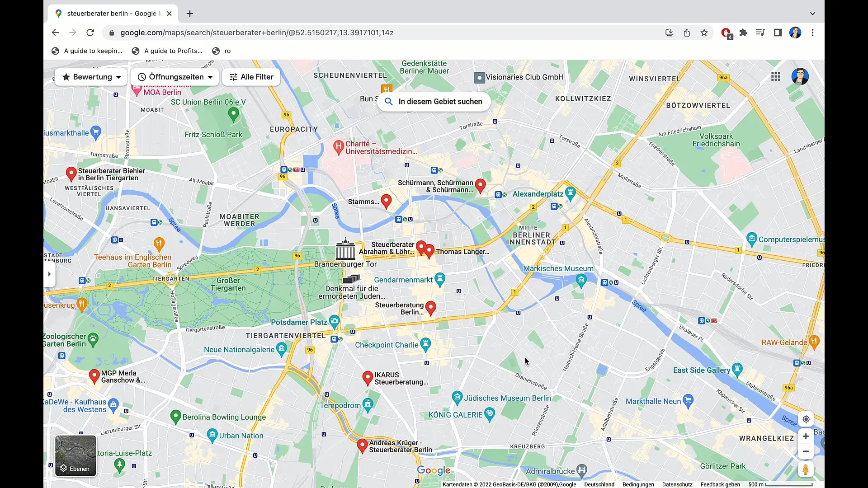Select Schürmann, Schürmann & Schürmann pin
The height and width of the screenshot is (488, 868).
(x=481, y=186)
